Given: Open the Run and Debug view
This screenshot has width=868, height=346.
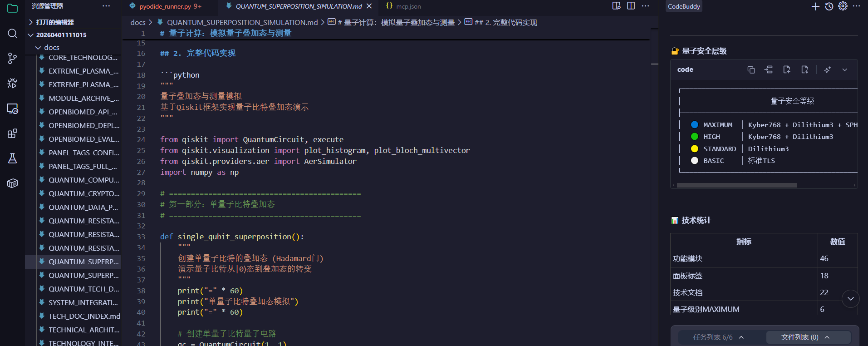Looking at the screenshot, I should pos(12,83).
